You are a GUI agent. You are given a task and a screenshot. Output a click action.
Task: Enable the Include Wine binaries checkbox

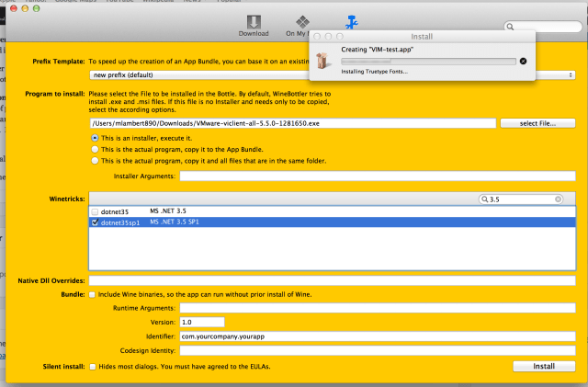click(x=92, y=295)
